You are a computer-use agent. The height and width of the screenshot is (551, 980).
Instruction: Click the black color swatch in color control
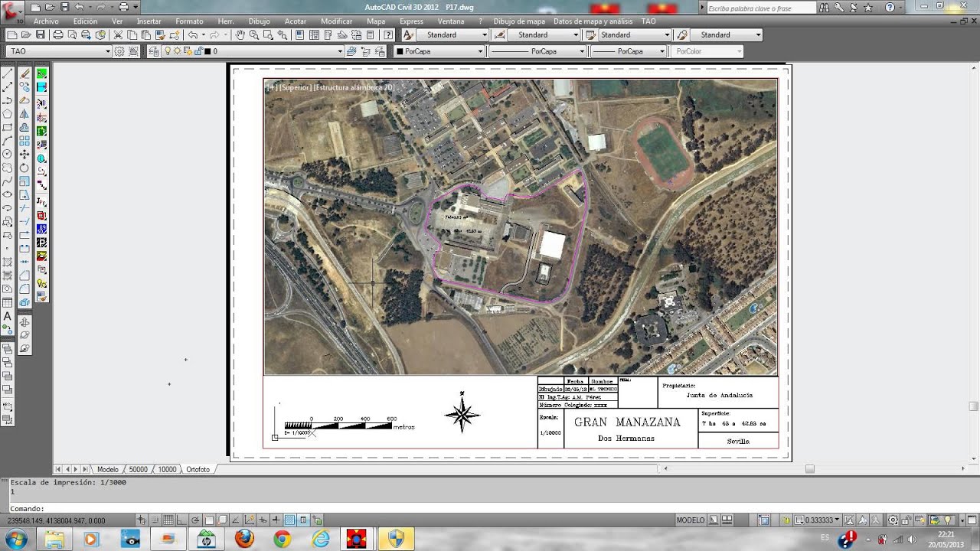coord(400,51)
